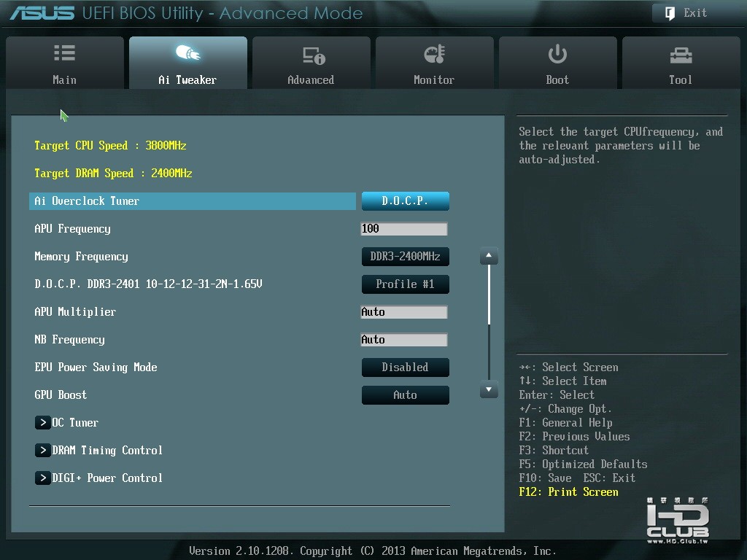Open the D.O.C.P. overclock tuner dropdown
Image resolution: width=747 pixels, height=560 pixels.
pos(406,201)
